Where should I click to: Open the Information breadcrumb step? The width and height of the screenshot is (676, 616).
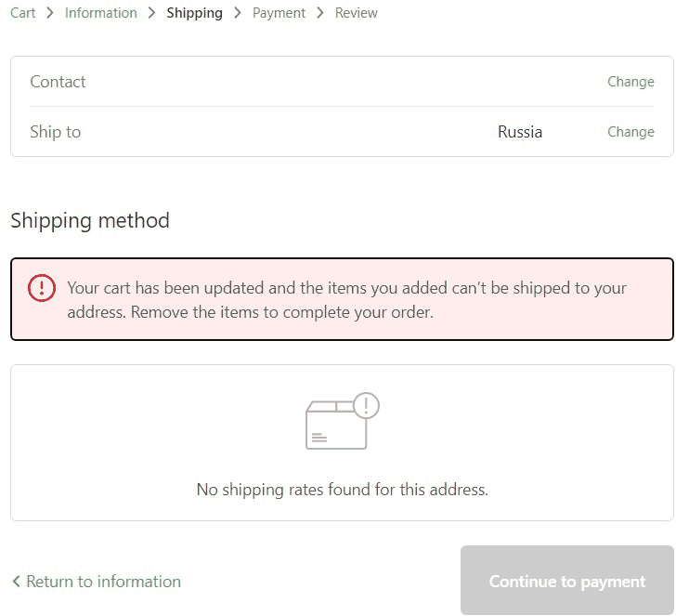101,13
